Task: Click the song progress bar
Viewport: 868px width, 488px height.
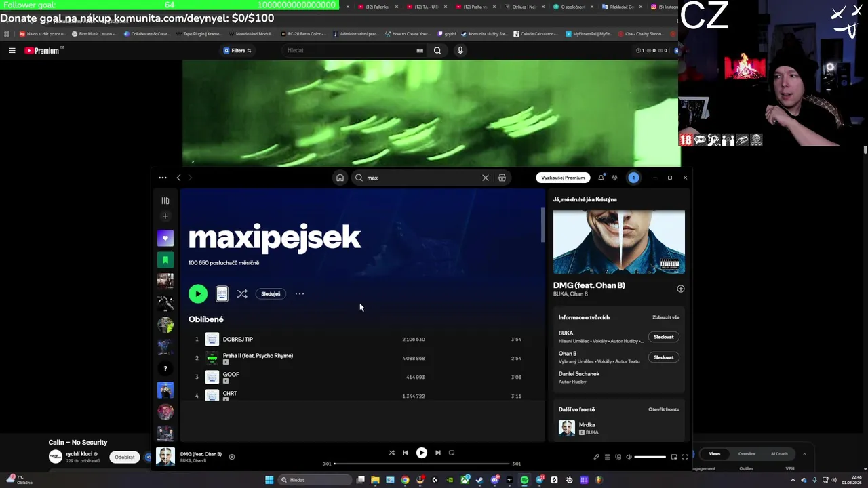Action: (422, 464)
